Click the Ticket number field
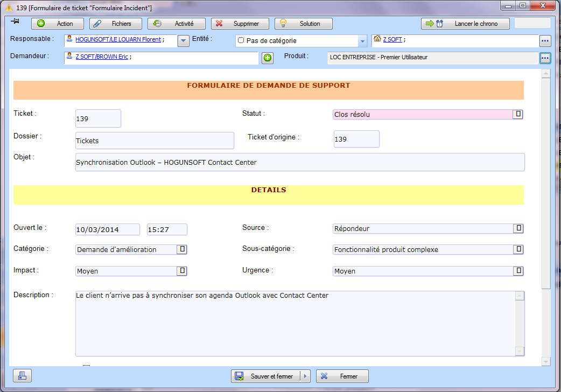The image size is (561, 392). pyautogui.click(x=98, y=118)
